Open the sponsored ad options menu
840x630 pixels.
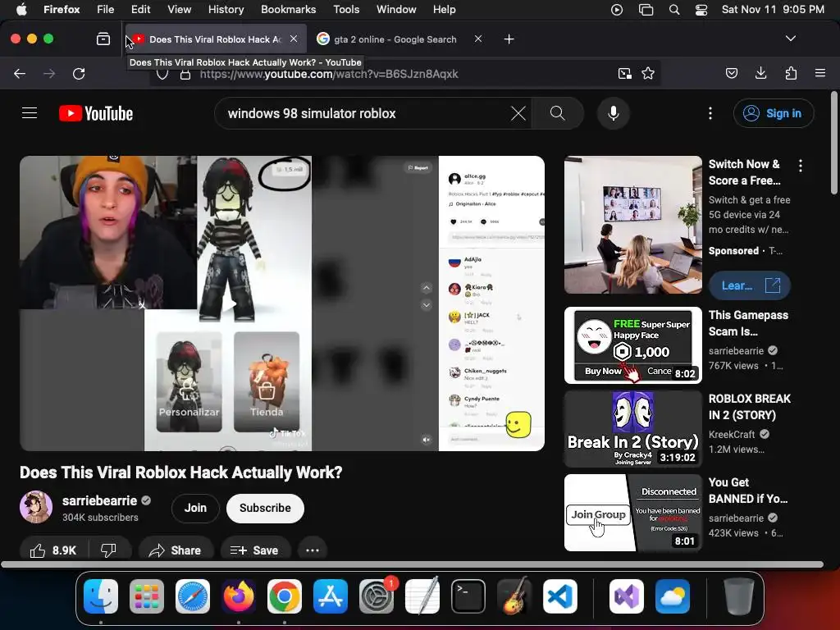click(x=801, y=166)
